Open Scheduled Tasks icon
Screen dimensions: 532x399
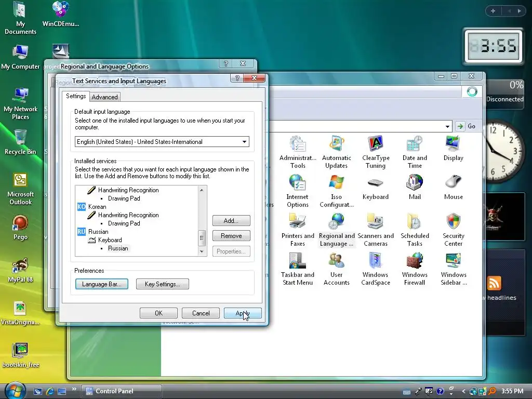coord(415,230)
